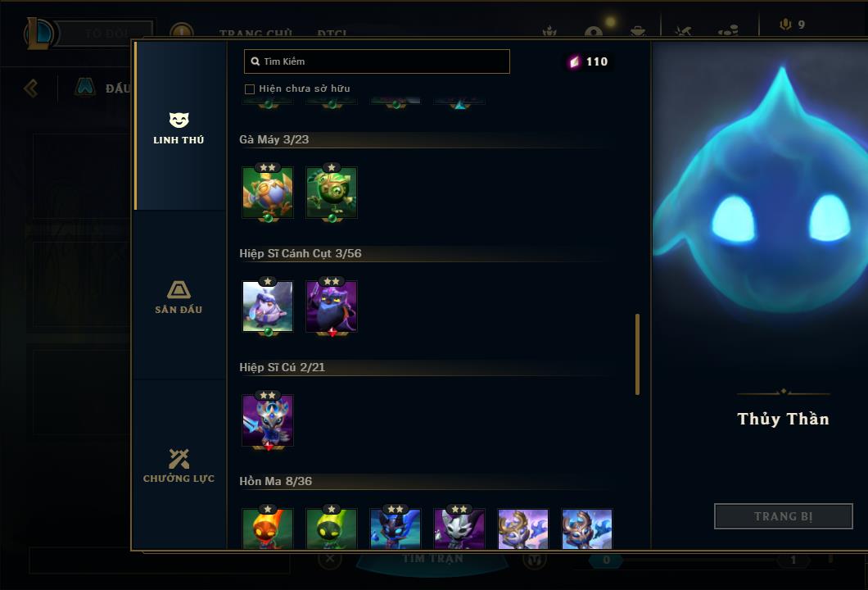Choose the white one-star Hiệp Sĩ Cánh Cụt

[x=268, y=306]
